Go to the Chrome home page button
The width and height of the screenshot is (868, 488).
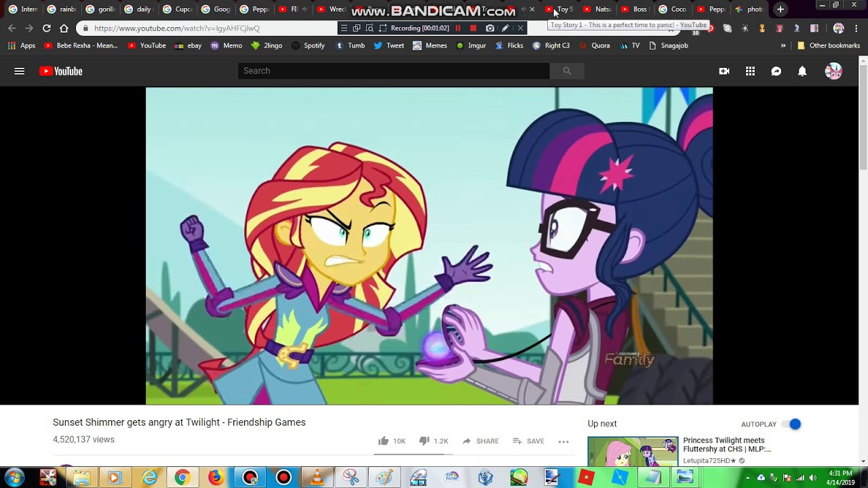click(64, 28)
